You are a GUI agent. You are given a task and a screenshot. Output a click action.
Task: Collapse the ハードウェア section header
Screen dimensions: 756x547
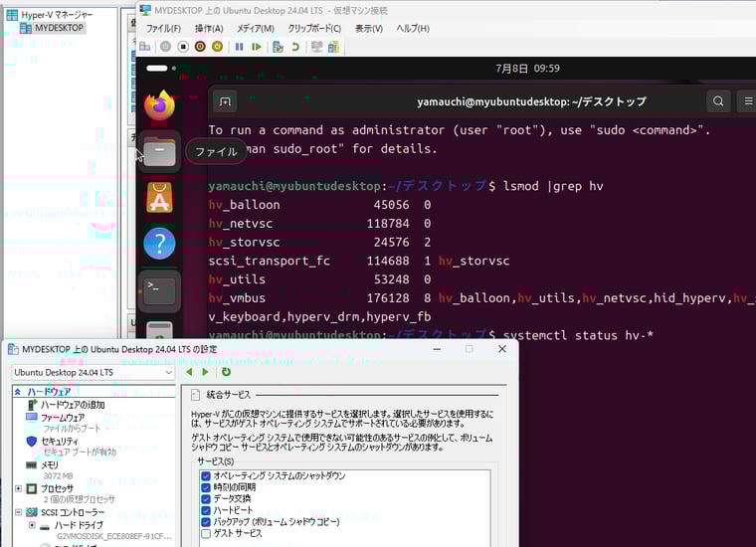[18, 392]
